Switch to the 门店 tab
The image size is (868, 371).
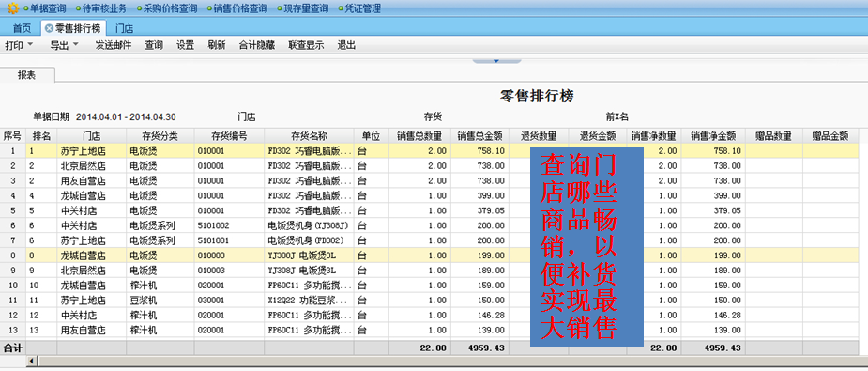[x=124, y=28]
